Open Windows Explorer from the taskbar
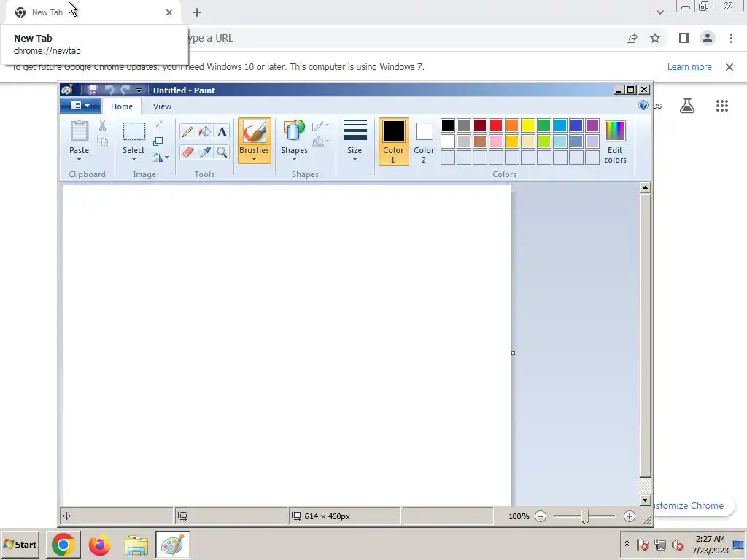 click(x=136, y=545)
